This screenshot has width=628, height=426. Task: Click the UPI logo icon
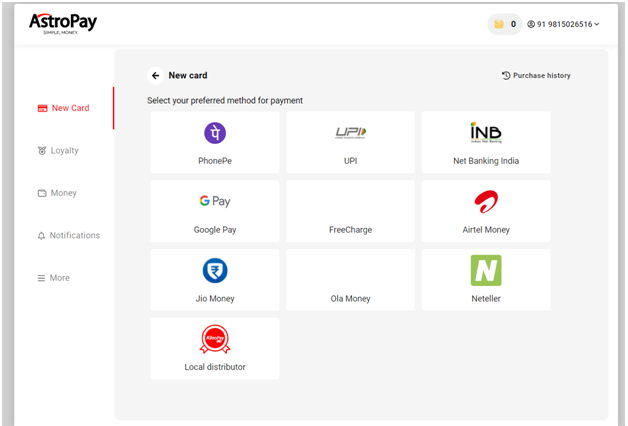tap(351, 133)
